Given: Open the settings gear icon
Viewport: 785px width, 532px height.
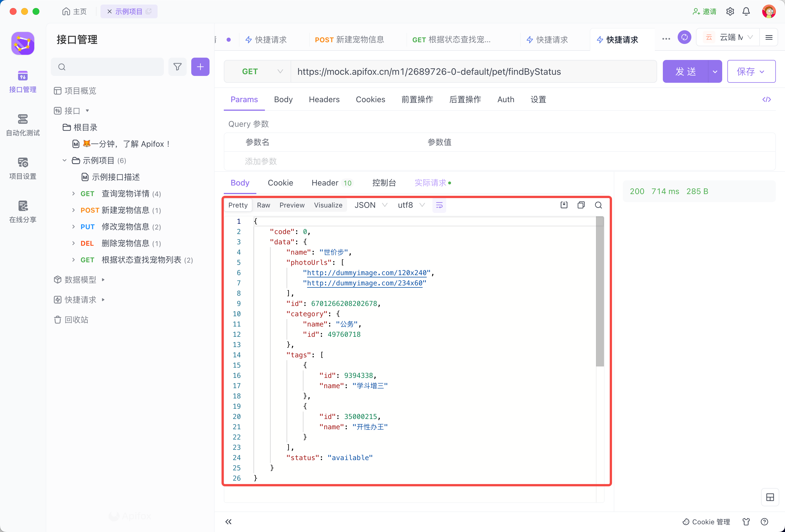Looking at the screenshot, I should (x=730, y=11).
